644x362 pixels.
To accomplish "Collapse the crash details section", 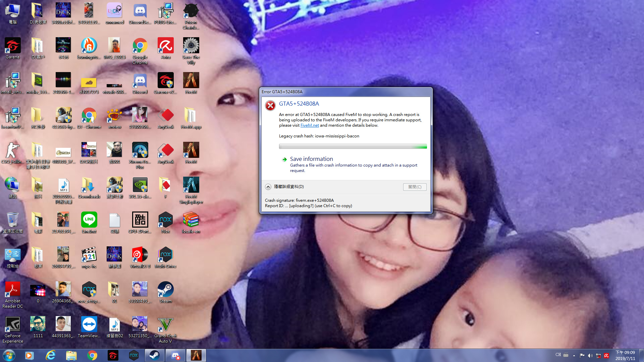I will point(268,187).
